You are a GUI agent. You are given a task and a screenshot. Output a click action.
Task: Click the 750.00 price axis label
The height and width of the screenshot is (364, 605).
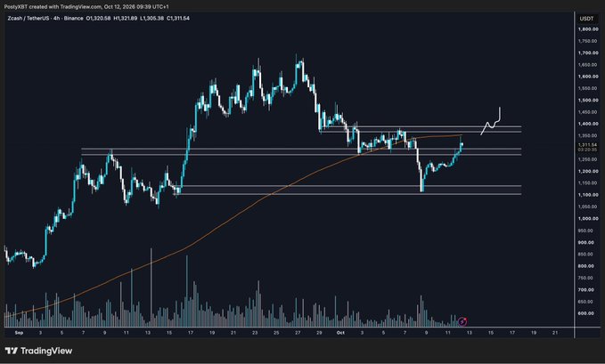(585, 278)
